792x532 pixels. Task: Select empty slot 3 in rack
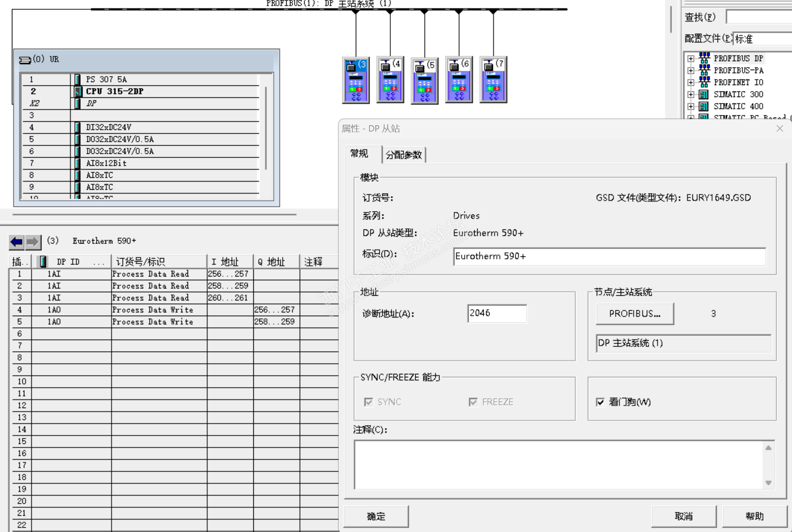click(x=141, y=115)
